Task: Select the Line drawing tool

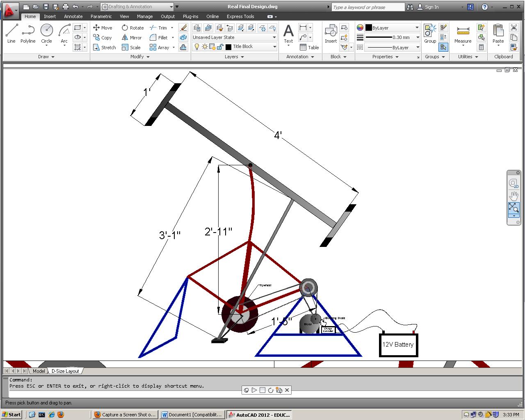Action: tap(11, 33)
